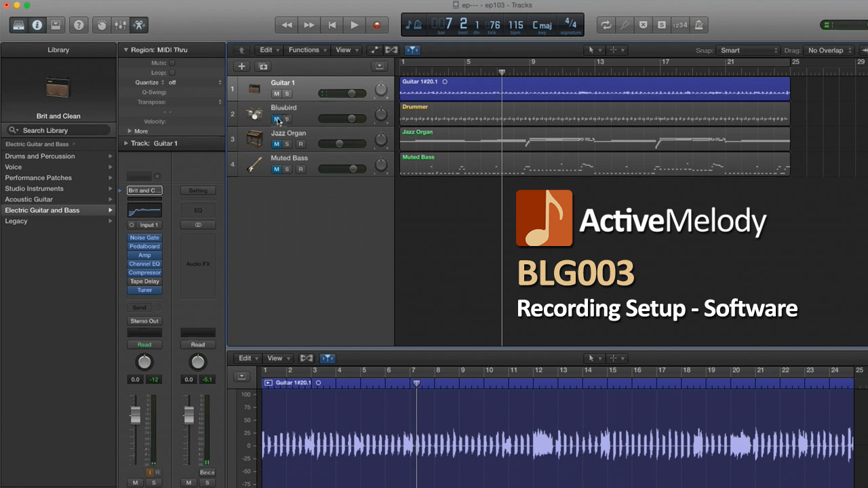Solo the Muted Bass track

pos(287,169)
